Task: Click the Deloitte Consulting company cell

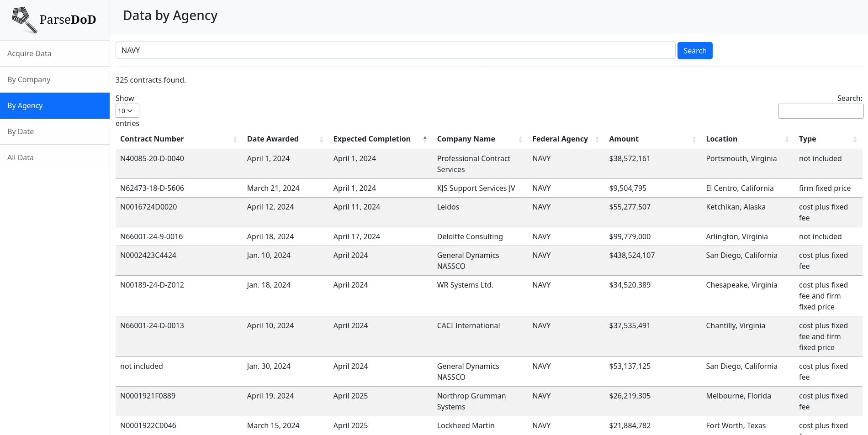Action: click(x=470, y=236)
